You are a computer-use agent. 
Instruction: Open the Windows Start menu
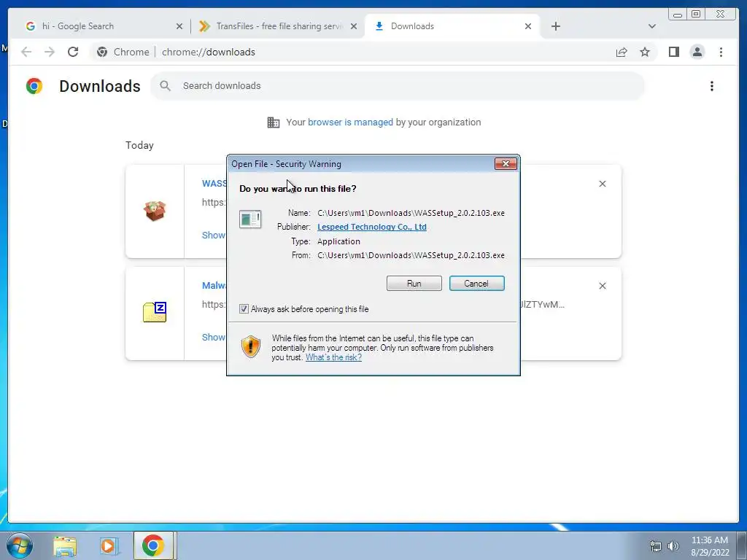[19, 545]
